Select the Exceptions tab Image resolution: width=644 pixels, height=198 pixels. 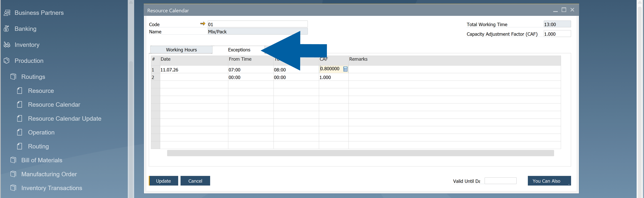239,50
